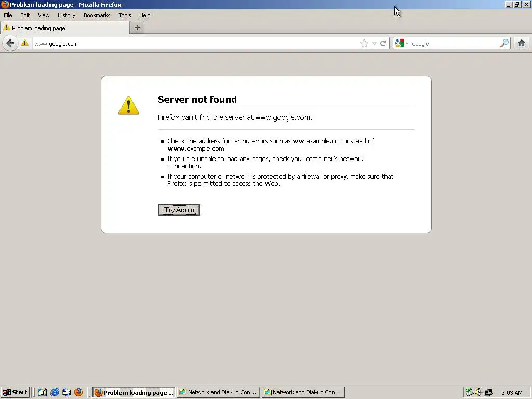Viewport: 532px width, 399px height.
Task: Reload the page with the refresh icon
Action: coord(383,44)
